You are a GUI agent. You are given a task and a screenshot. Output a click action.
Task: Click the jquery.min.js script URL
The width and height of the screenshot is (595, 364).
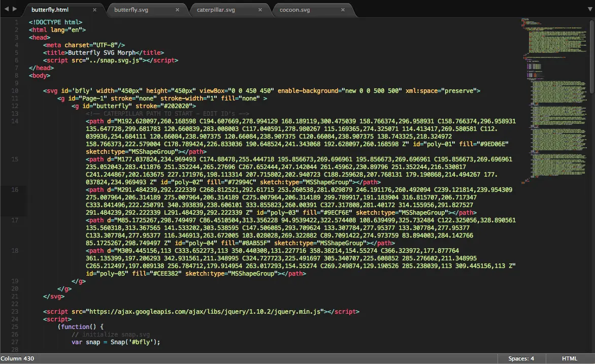[x=205, y=312]
